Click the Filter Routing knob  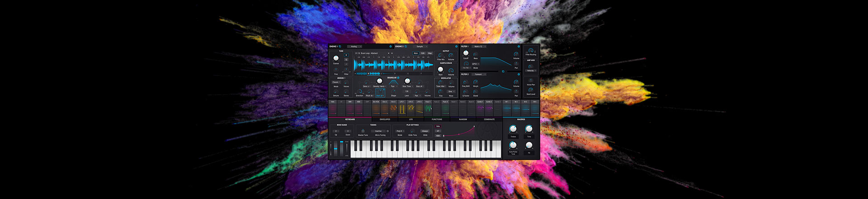531,51
